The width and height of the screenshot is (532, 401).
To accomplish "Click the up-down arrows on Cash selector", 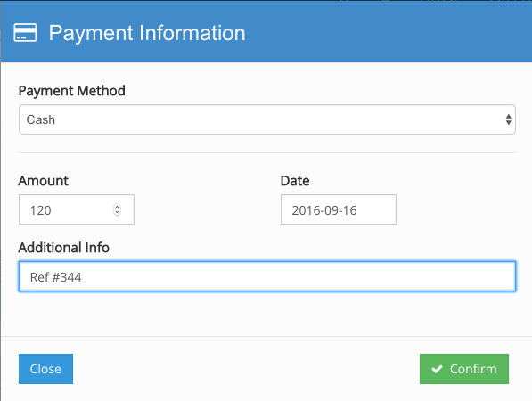I will (508, 119).
